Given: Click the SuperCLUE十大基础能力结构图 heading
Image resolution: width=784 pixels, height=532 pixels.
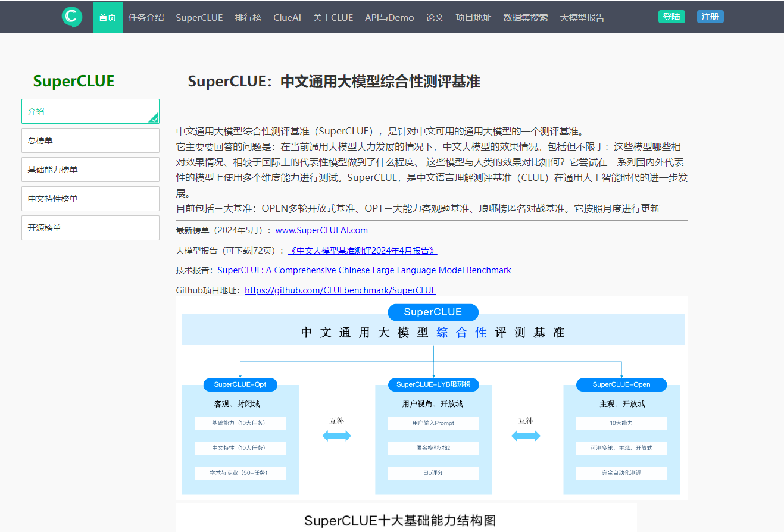Looking at the screenshot, I should pos(400,521).
